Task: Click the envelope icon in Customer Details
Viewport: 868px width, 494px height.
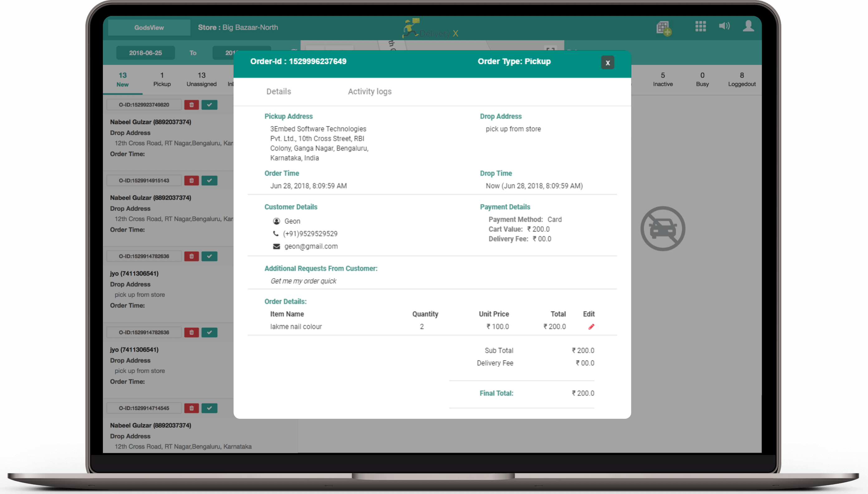Action: [x=277, y=246]
